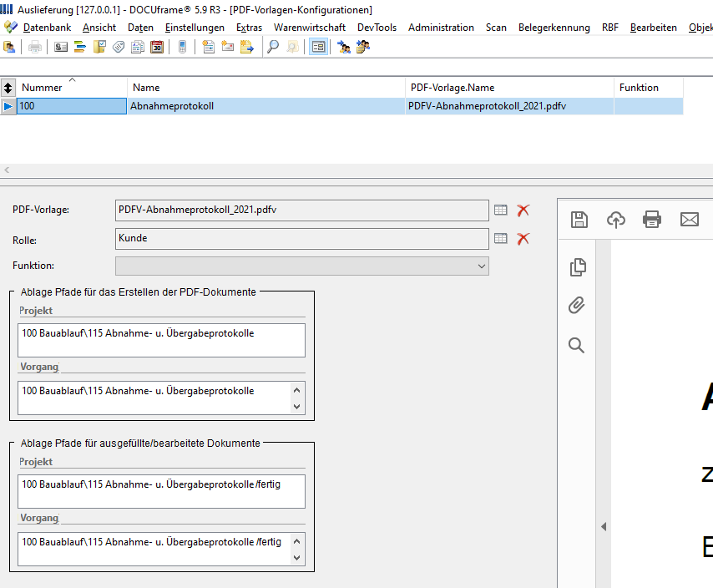
Task: Print the PDF using the viewer printer icon
Action: 652,220
